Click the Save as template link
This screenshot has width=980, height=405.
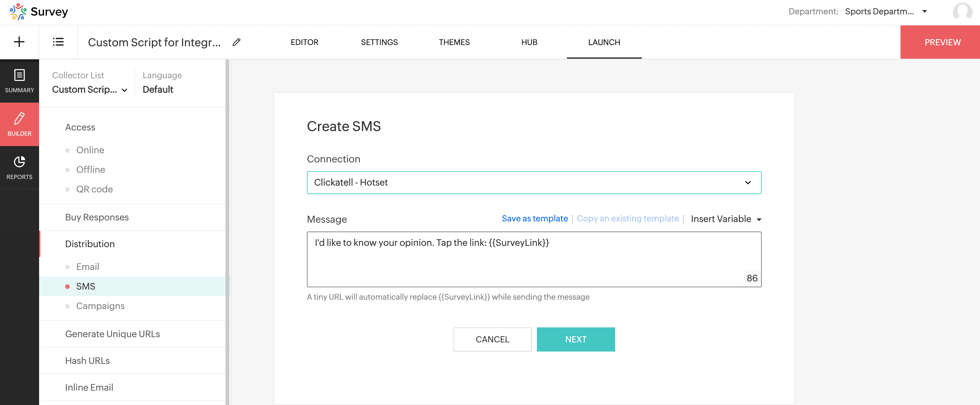coord(535,218)
